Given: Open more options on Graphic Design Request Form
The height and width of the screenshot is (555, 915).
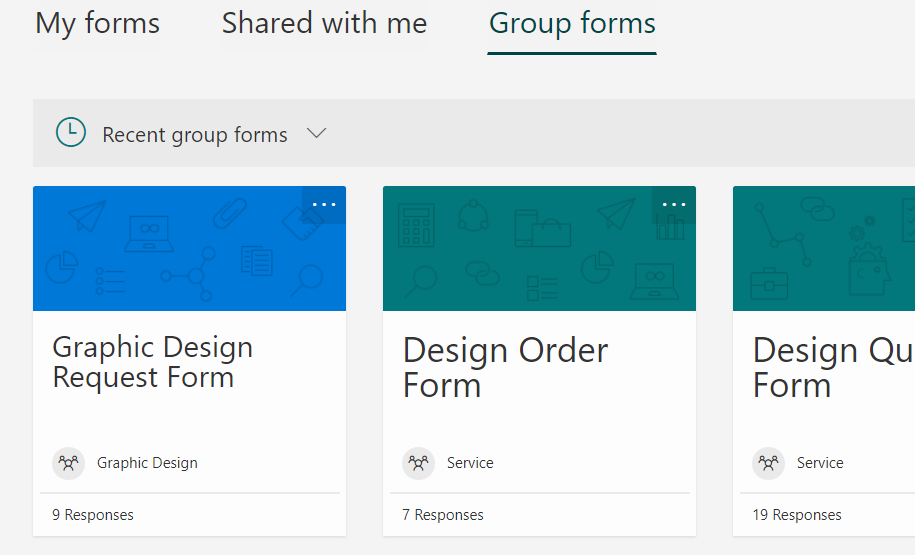Looking at the screenshot, I should click(324, 204).
